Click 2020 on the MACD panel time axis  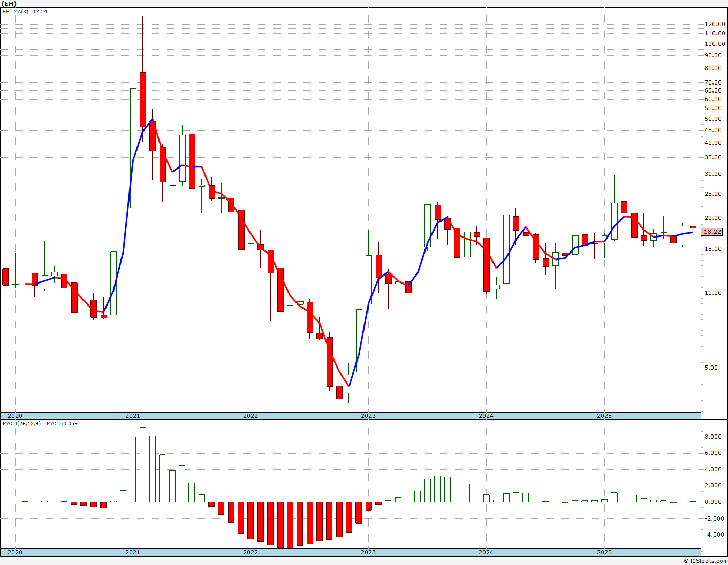click(15, 552)
